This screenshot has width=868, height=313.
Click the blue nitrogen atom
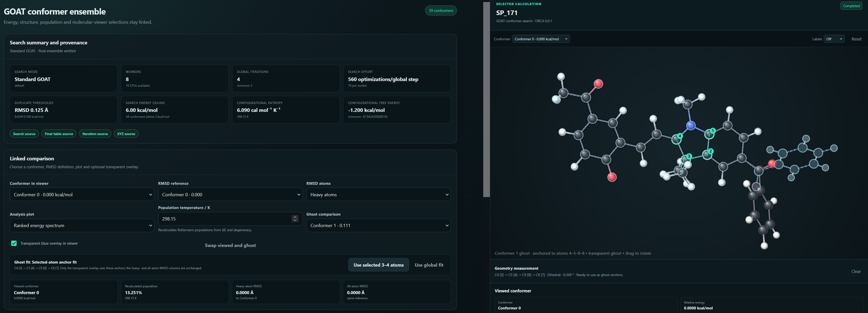[x=691, y=126]
